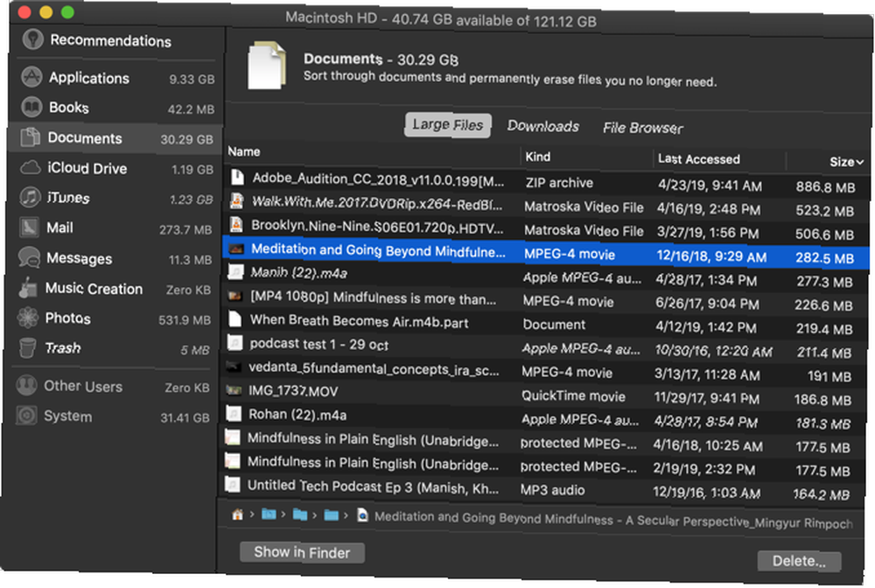Image resolution: width=875 pixels, height=588 pixels.
Task: Click the first folder icon in the path bar
Action: (269, 514)
